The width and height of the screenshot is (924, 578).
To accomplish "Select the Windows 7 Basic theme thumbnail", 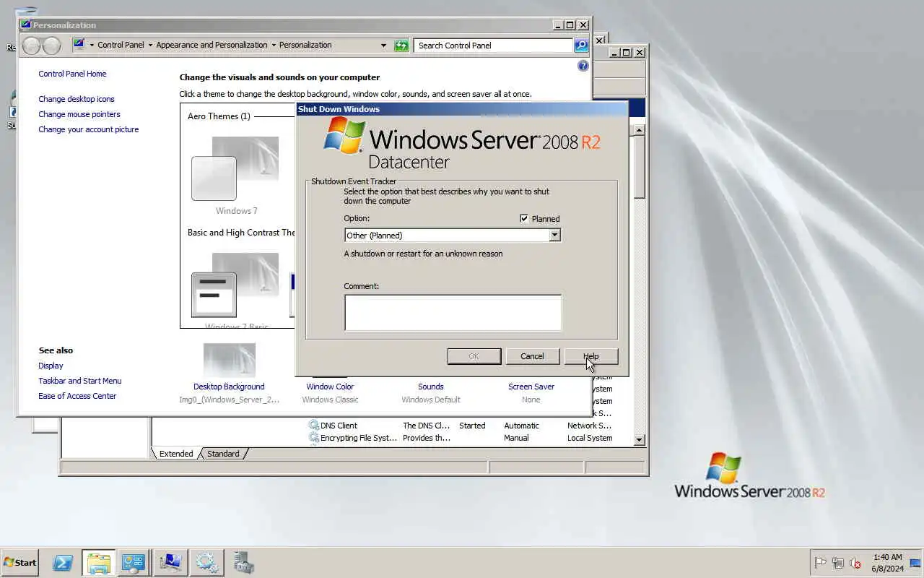I will (235, 285).
